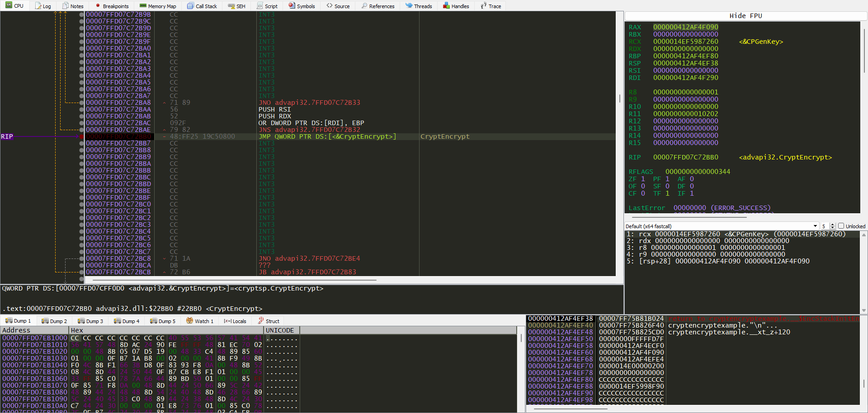Select the Dump 1 tab
This screenshot has width=868, height=413.
coord(18,321)
